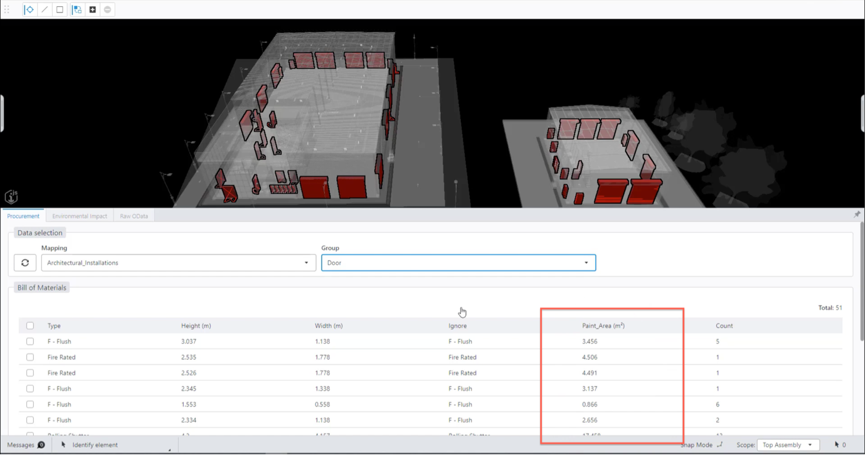Check the select-all checkbox in the table header

tap(29, 326)
